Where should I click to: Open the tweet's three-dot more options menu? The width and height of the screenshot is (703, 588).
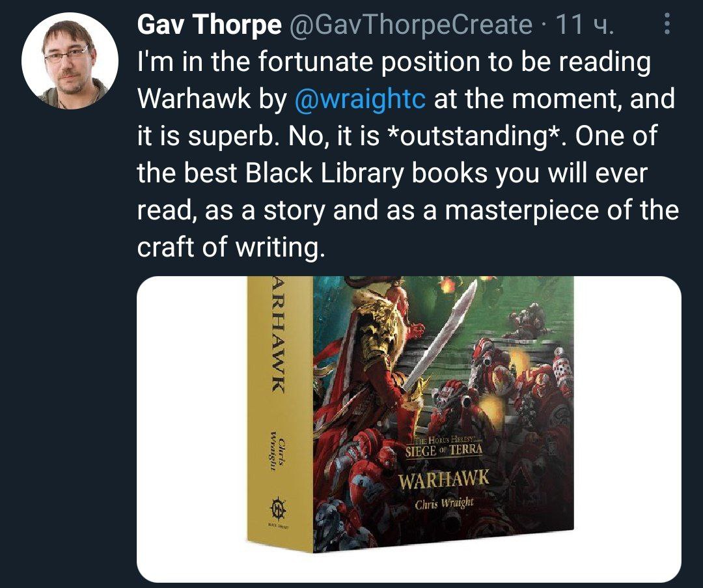667,24
